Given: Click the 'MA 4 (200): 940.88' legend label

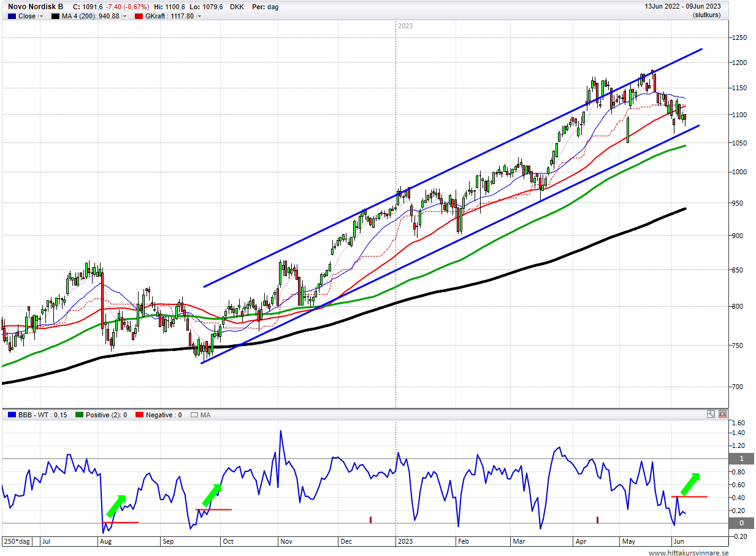Looking at the screenshot, I should pyautogui.click(x=90, y=16).
